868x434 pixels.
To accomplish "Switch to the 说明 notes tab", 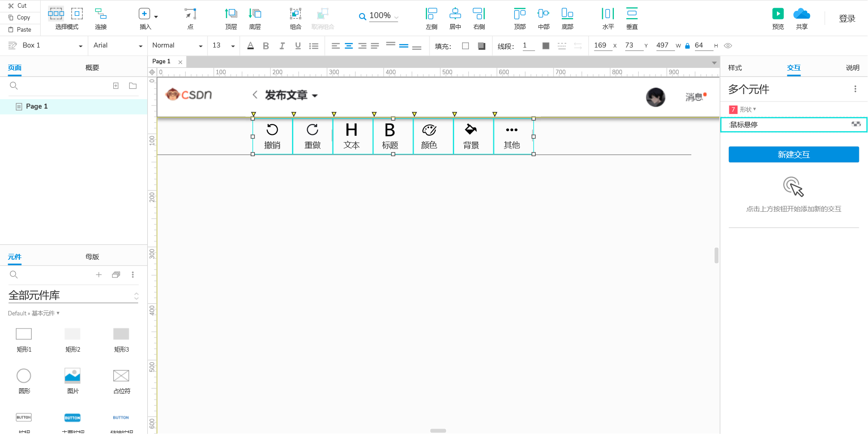I will coord(852,68).
